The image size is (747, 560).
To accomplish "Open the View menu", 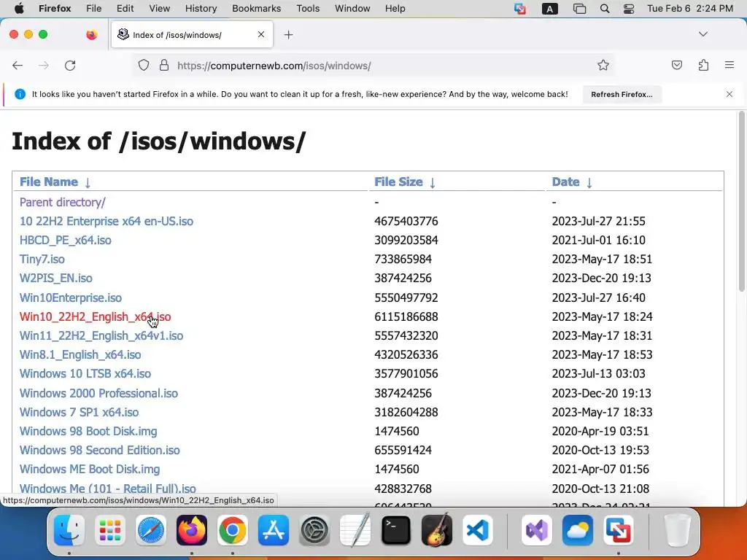I will pos(159,9).
